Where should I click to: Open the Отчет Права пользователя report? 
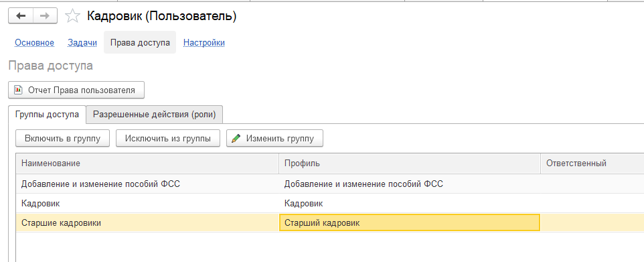tap(76, 90)
